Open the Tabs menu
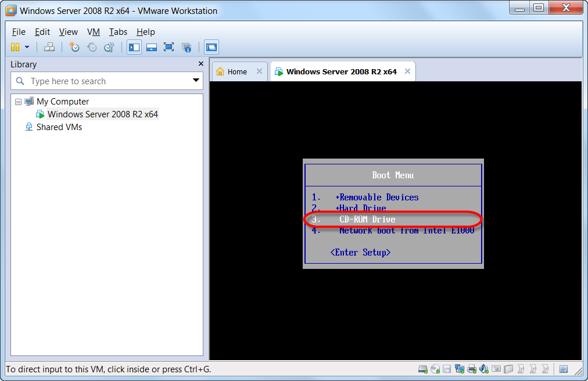The height and width of the screenshot is (381, 588). pyautogui.click(x=118, y=32)
